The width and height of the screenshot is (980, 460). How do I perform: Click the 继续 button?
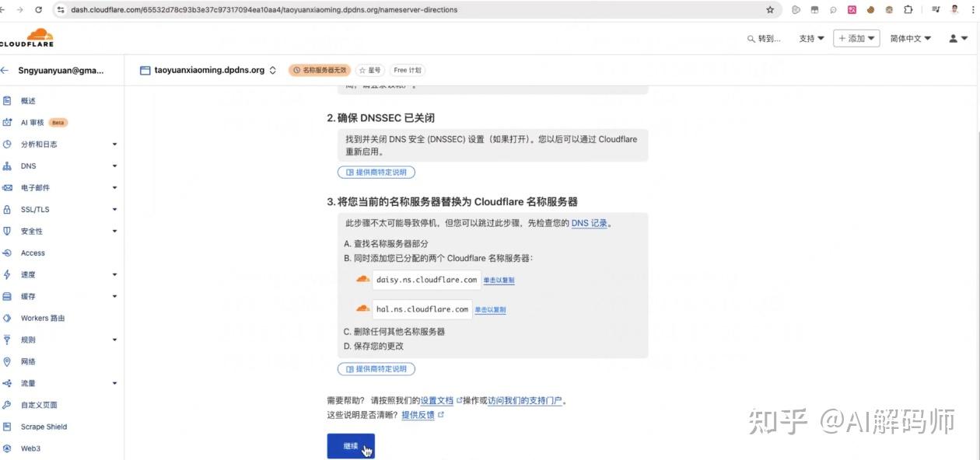[351, 446]
